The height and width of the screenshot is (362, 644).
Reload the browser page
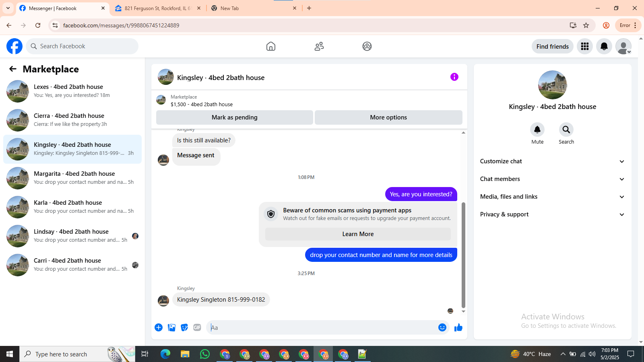[x=38, y=25]
